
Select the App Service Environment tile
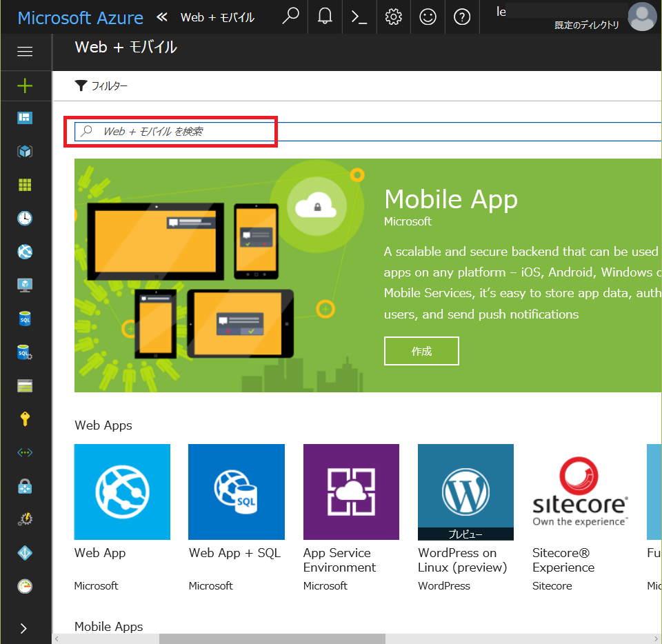point(351,492)
